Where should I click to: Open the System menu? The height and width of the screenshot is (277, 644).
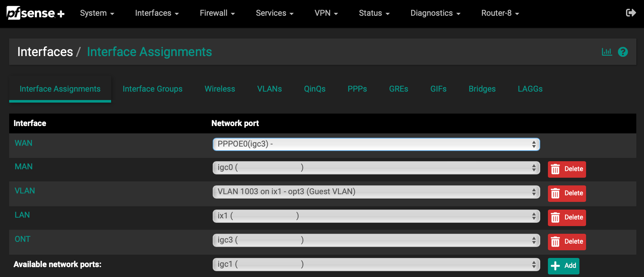[97, 13]
